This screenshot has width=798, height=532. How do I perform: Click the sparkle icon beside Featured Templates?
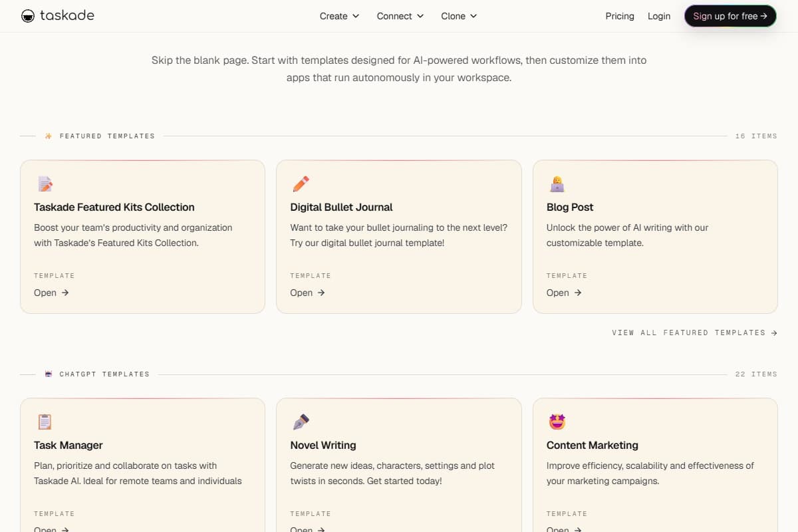coord(49,136)
